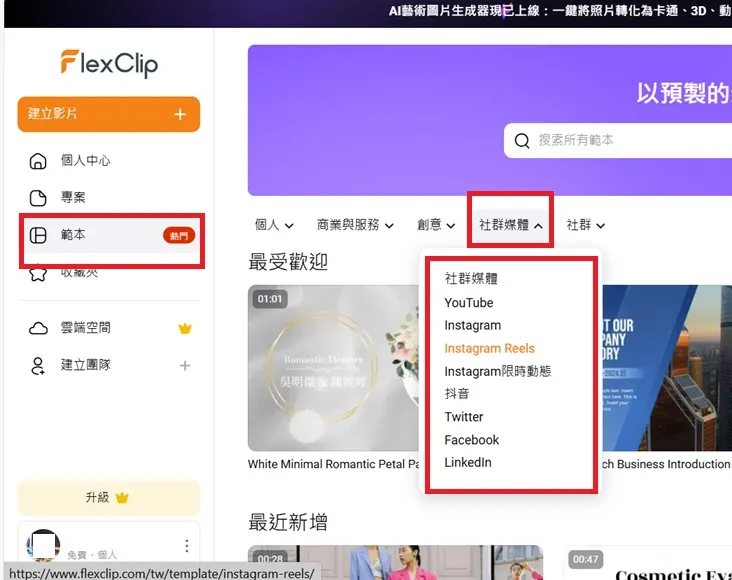This screenshot has width=732, height=580.
Task: Click the AI藝術圖片生成器 announcement banner
Action: [x=560, y=11]
